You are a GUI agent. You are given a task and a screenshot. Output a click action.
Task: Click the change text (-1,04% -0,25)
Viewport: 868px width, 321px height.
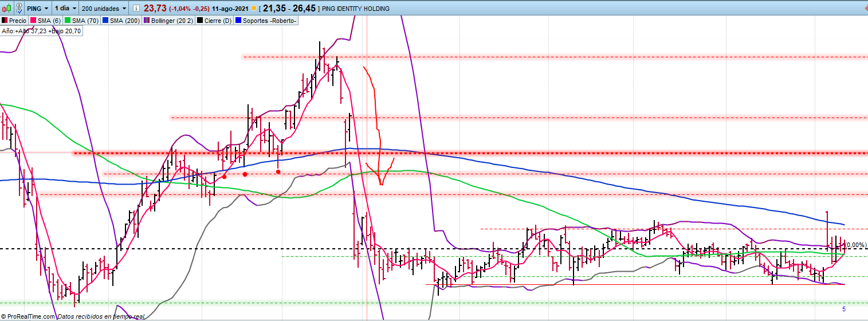click(189, 9)
